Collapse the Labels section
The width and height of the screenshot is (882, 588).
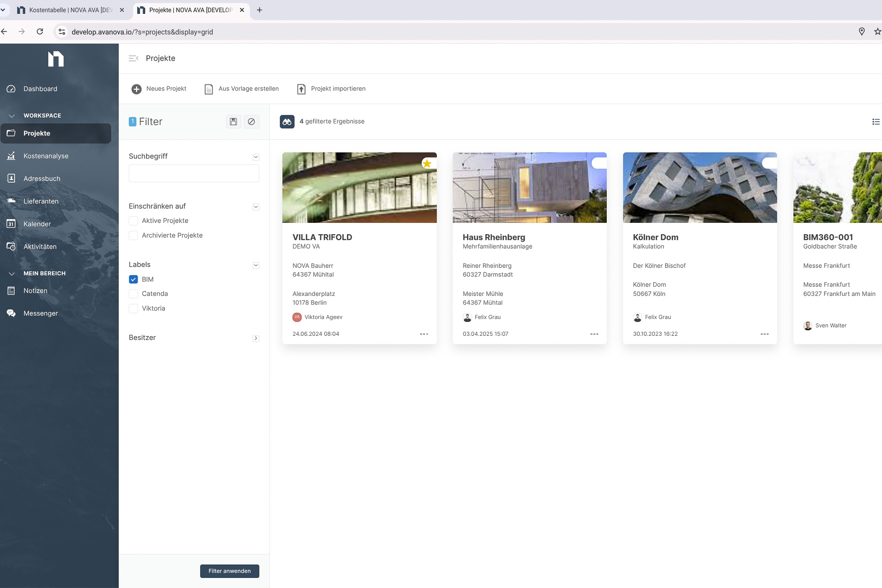tap(255, 265)
